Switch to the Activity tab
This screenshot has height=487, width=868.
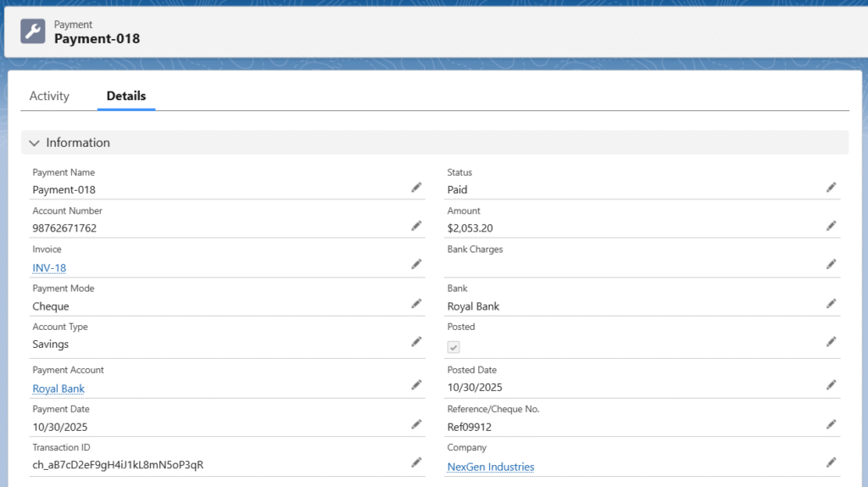[x=49, y=96]
